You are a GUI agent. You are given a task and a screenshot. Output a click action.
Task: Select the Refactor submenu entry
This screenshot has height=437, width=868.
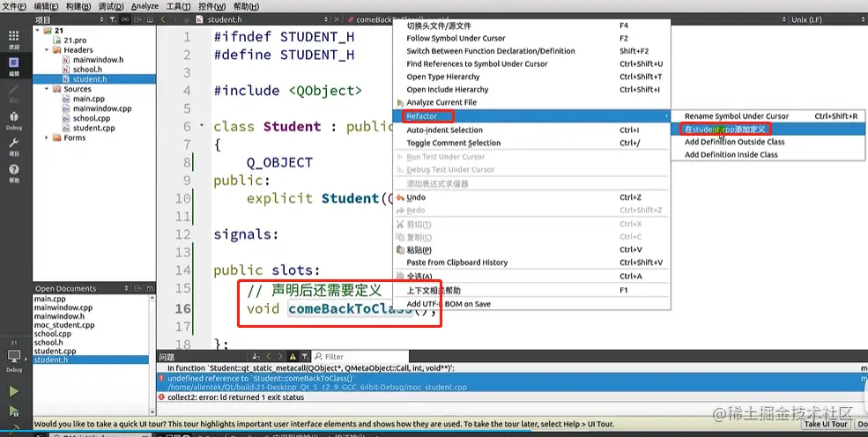click(532, 116)
